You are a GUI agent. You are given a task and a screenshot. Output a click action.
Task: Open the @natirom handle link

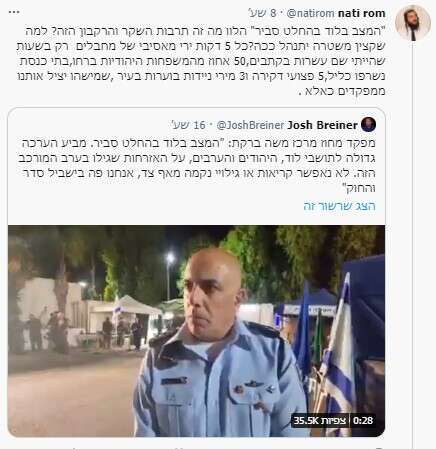click(x=310, y=13)
